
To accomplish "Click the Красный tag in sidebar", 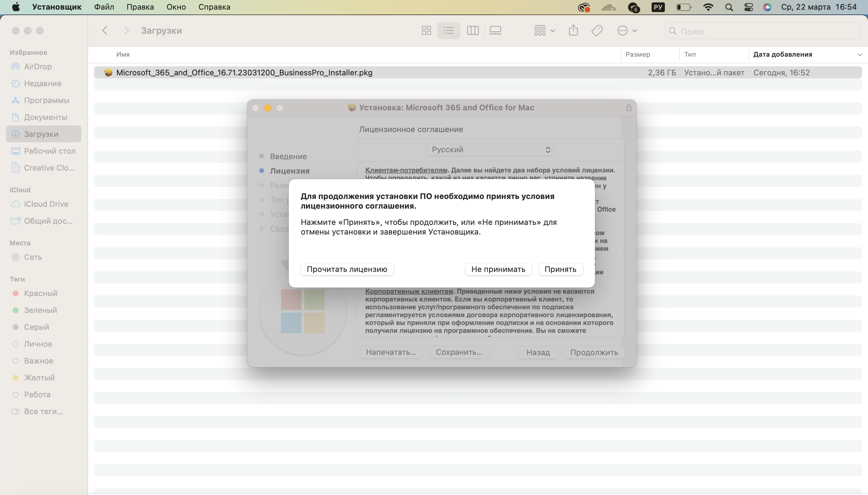I will (40, 293).
